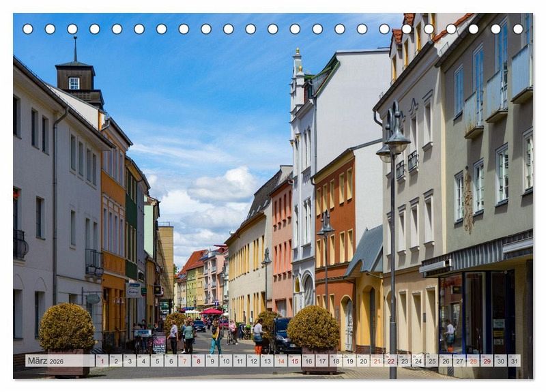Select day 20 in the date row
The image size is (546, 392).
click(363, 361)
